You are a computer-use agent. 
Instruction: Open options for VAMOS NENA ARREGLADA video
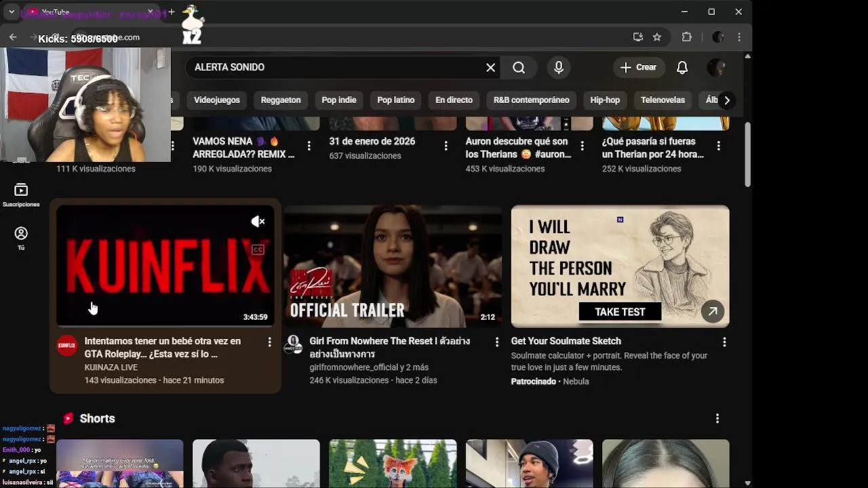(x=309, y=146)
